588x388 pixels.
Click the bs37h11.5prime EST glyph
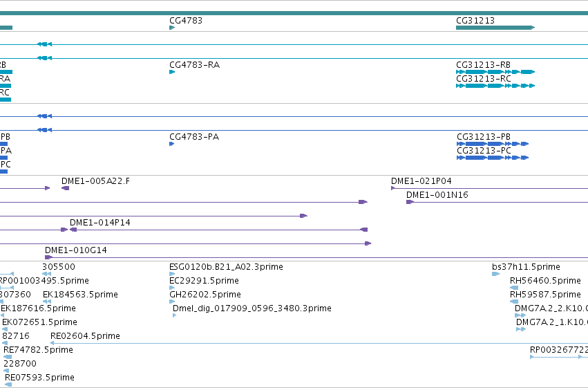click(x=495, y=274)
